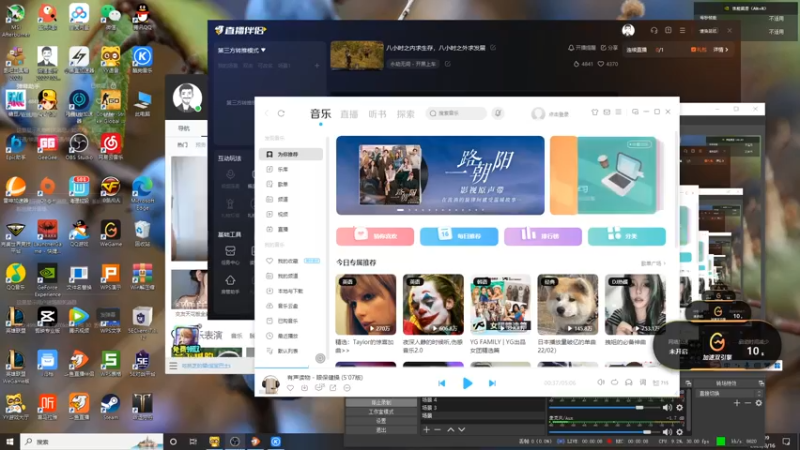Viewport: 800px width, 450px height.
Task: Open the mail messages icon in music player
Action: coord(607,112)
